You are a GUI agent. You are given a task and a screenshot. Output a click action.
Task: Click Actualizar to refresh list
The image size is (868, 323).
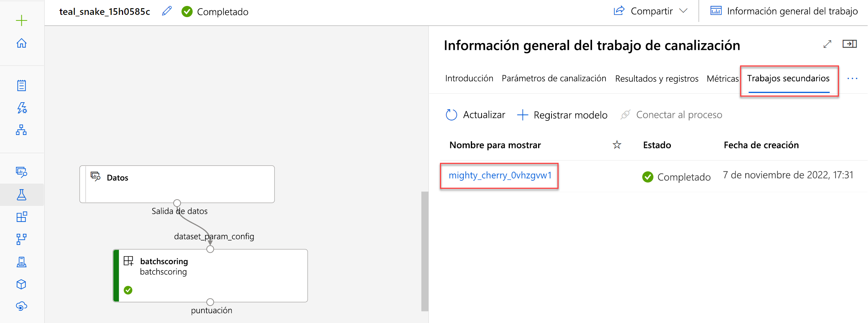pos(475,115)
